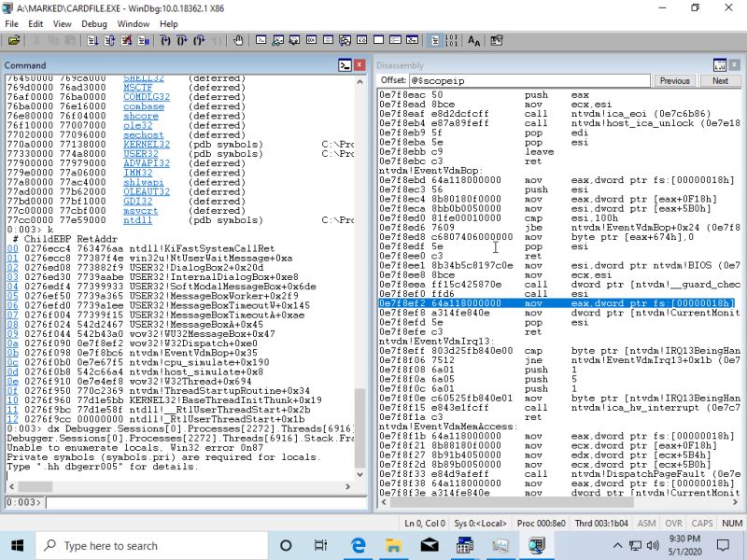Open the Watch window toolbar icon

[x=276, y=41]
